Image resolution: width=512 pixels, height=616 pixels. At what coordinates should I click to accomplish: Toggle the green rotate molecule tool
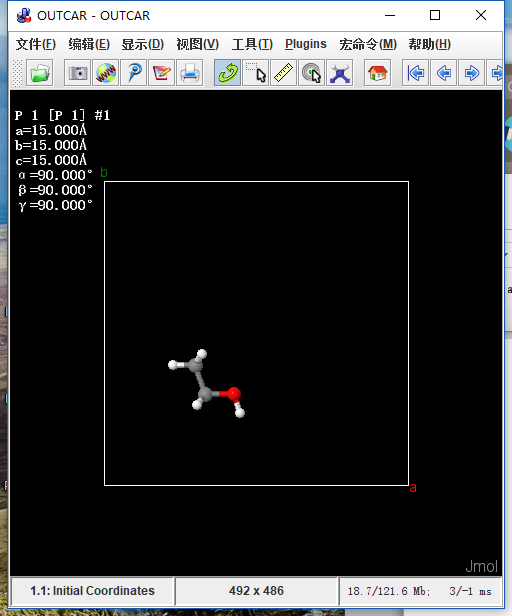[228, 73]
